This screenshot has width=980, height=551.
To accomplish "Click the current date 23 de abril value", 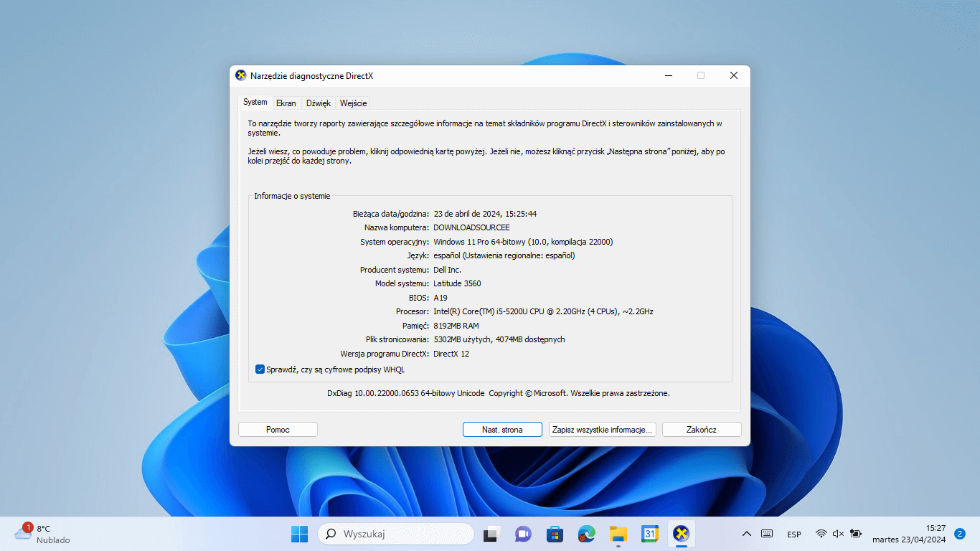I will pos(486,214).
